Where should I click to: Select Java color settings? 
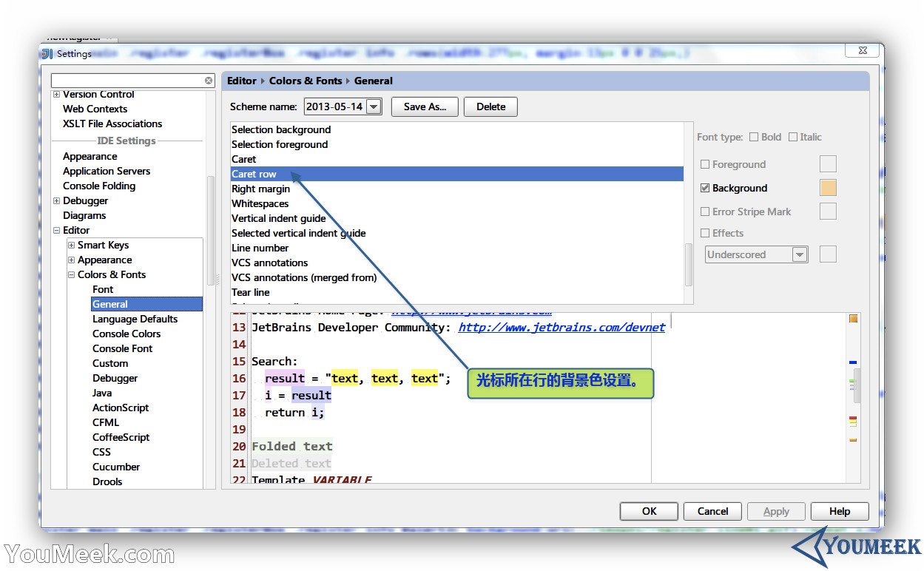click(x=102, y=393)
